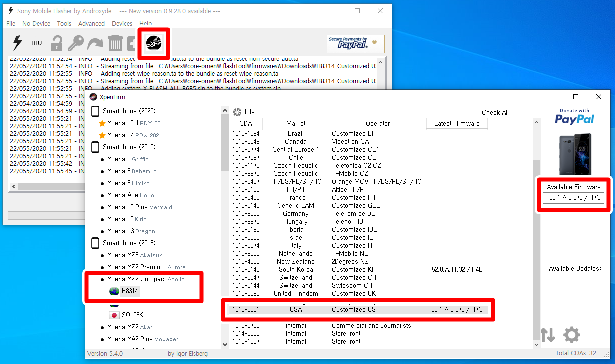Select the SO-05K model variant

[133, 315]
